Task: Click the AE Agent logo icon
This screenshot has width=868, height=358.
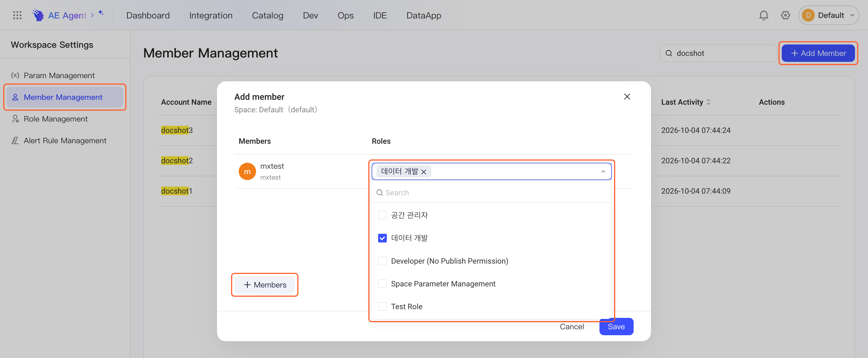Action: coord(38,15)
